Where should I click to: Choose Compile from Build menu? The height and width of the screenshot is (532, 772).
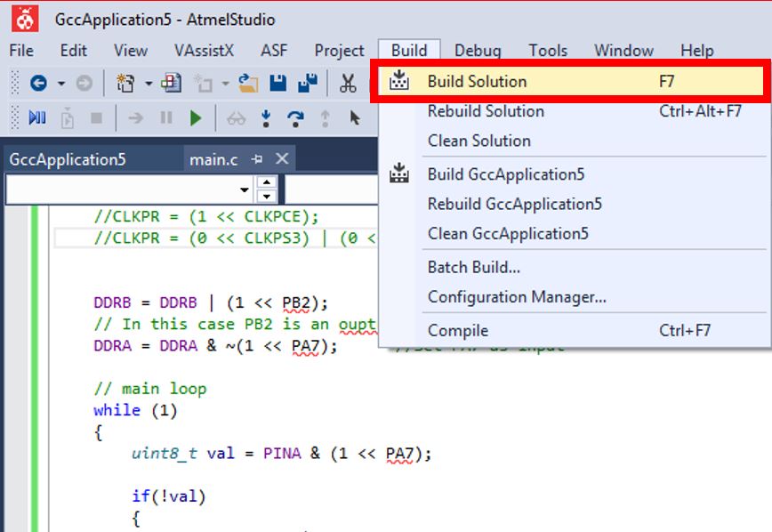[574, 330]
